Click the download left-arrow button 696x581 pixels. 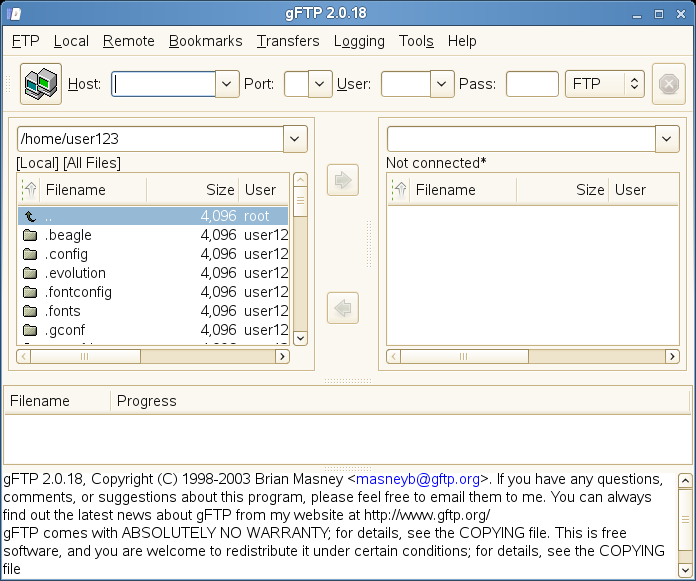coord(343,308)
